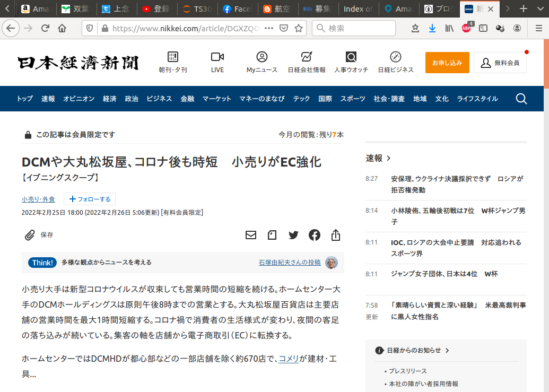
Task: Share the article by email icon
Action: click(x=251, y=235)
